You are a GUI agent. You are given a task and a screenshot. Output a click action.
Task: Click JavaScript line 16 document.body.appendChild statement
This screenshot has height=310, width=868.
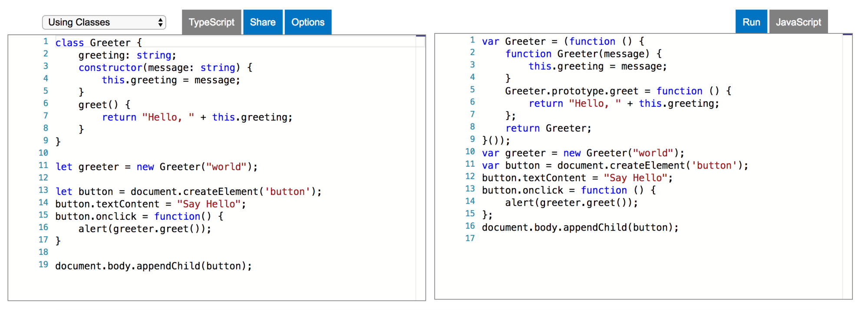pyautogui.click(x=580, y=228)
